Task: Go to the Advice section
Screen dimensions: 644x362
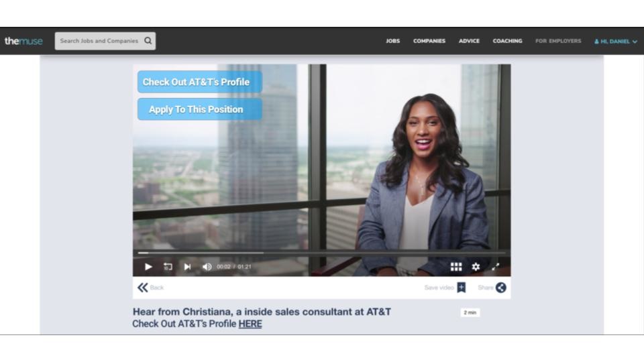Action: (469, 41)
